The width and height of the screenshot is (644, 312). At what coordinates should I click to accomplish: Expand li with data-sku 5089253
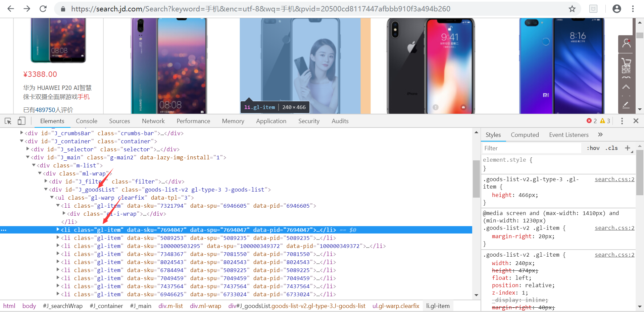point(58,238)
